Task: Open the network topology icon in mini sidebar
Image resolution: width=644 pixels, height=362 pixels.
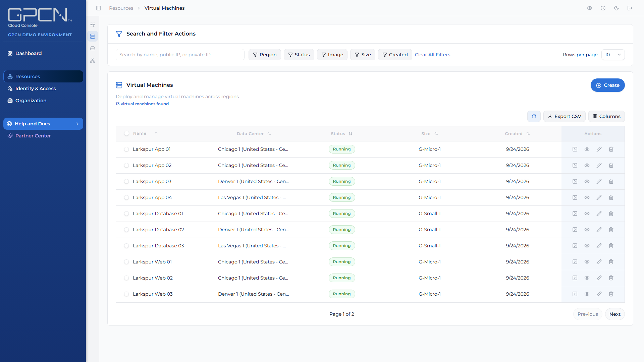Action: [x=93, y=60]
